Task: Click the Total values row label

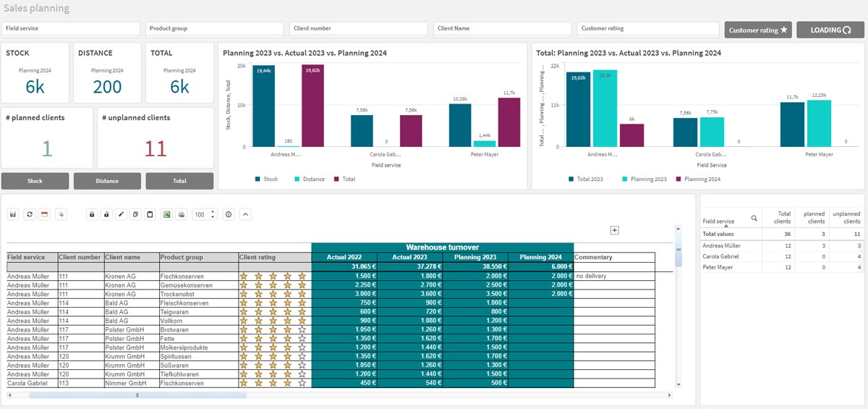Action: (x=718, y=234)
